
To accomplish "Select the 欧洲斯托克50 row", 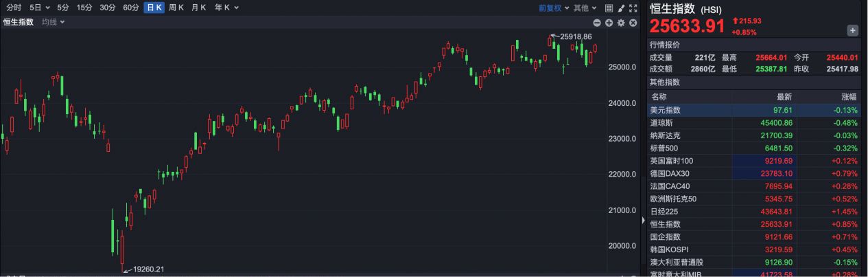I will [754, 199].
